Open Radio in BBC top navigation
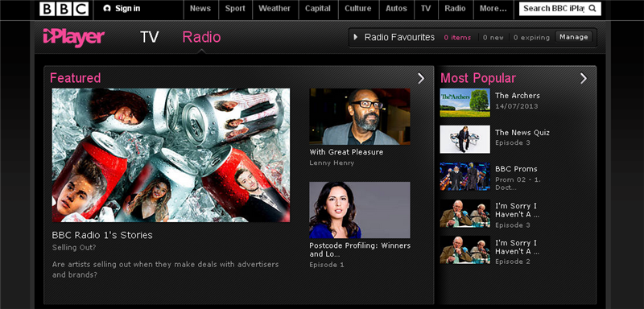The width and height of the screenshot is (644, 309). 455,9
